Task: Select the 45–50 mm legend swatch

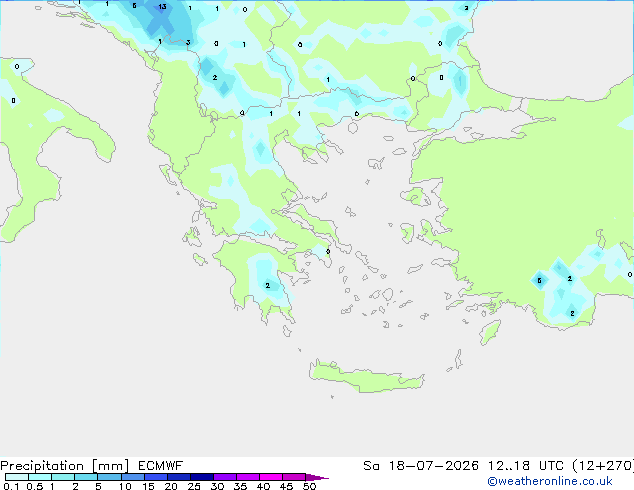Action: (x=294, y=477)
